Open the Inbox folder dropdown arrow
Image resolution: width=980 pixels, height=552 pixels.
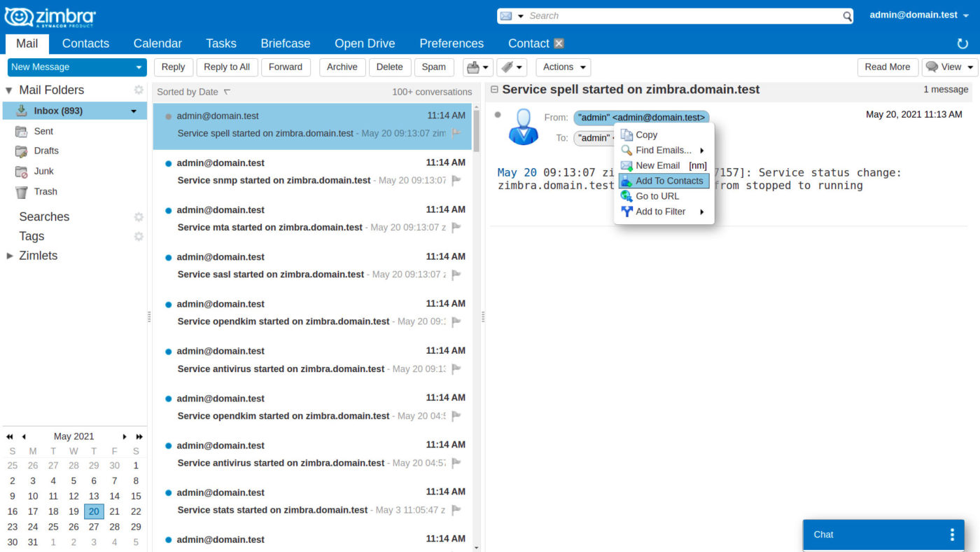point(133,110)
